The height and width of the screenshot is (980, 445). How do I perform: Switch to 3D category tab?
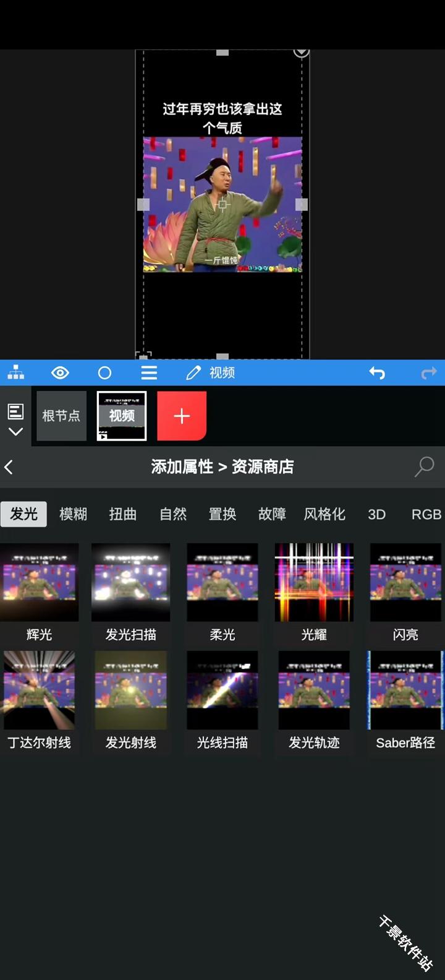376,514
